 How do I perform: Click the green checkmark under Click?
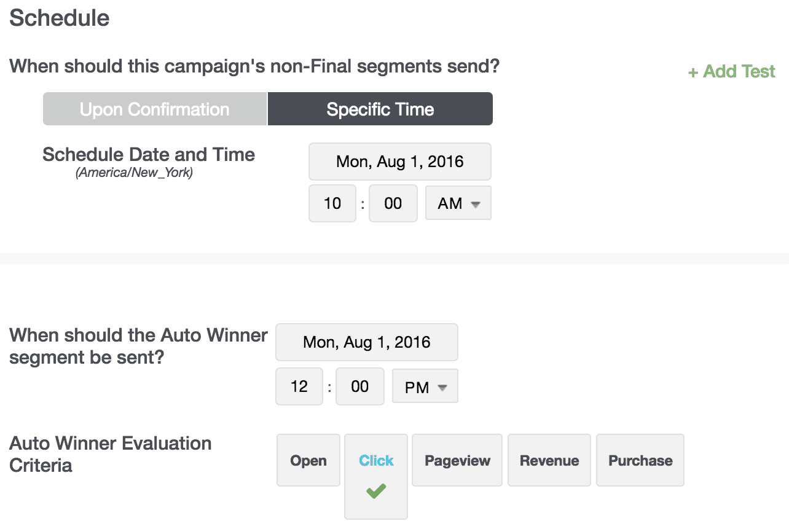tap(375, 491)
